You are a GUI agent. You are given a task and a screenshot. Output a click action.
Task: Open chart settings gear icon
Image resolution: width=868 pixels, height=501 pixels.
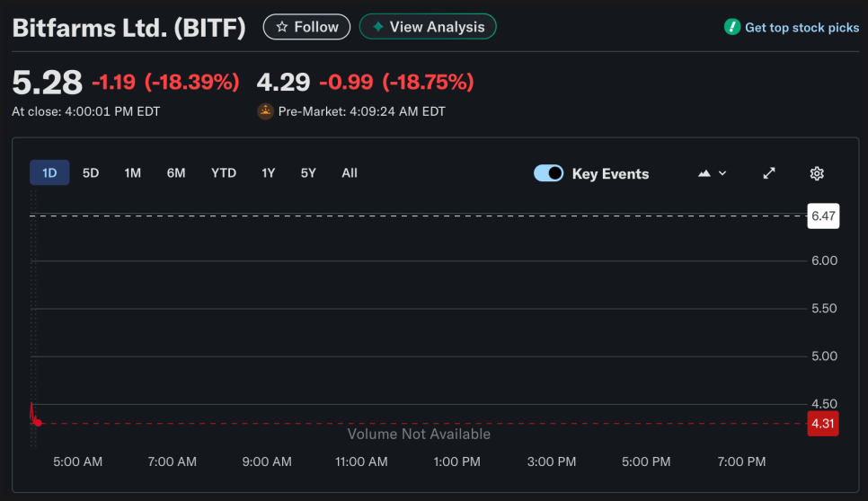tap(817, 173)
